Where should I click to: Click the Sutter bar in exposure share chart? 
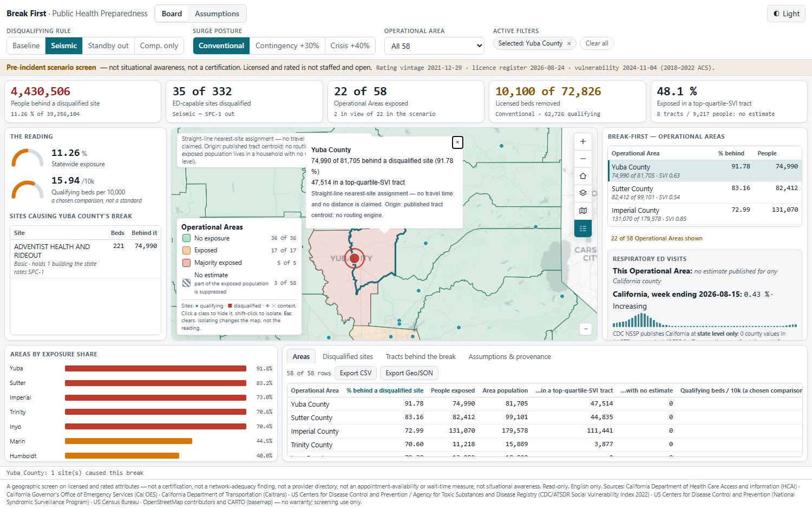[x=155, y=383]
